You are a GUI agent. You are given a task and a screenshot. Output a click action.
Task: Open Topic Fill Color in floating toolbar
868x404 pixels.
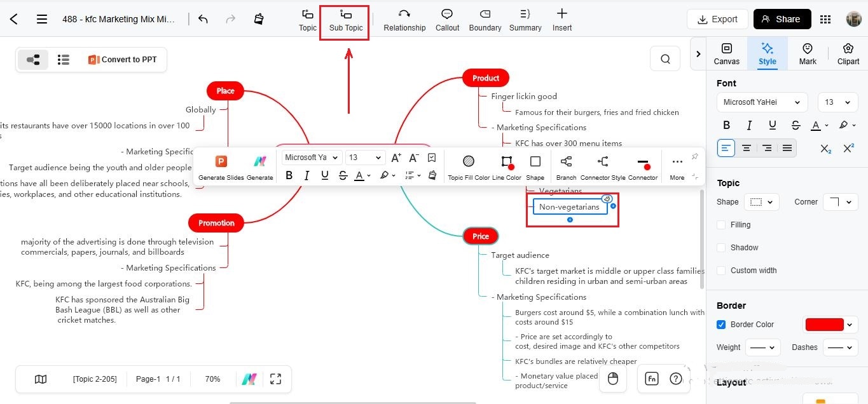click(x=469, y=168)
